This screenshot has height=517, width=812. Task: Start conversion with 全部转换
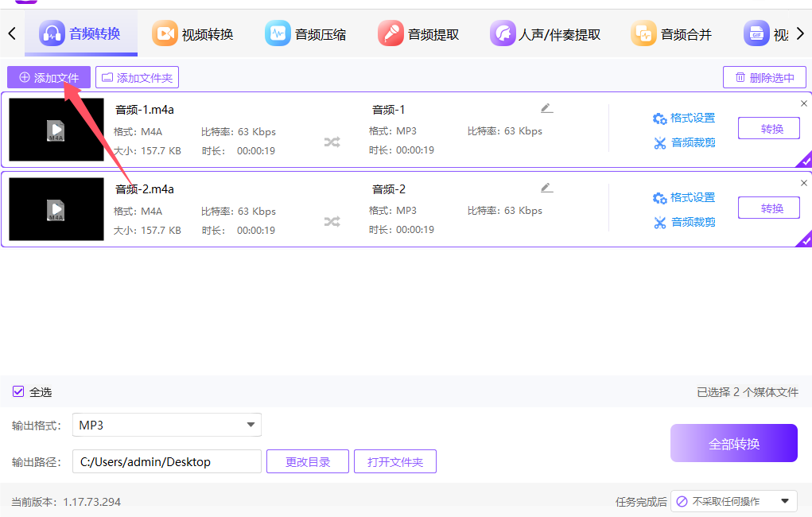pos(734,444)
